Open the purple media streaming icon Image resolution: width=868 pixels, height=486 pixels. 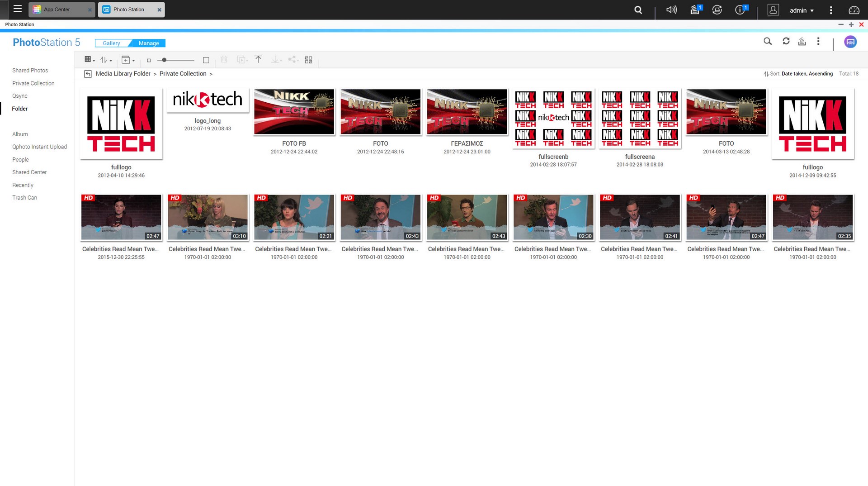pyautogui.click(x=850, y=42)
